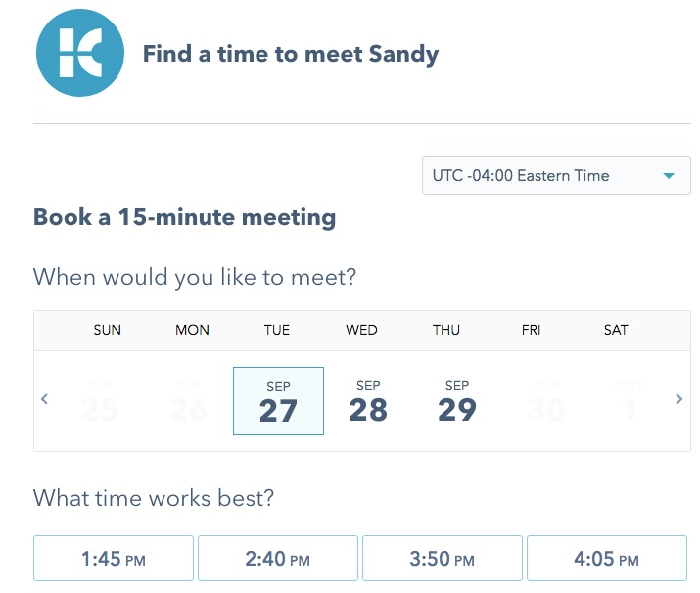Screen dimensions: 700x593
Task: Advance to next week with right arrow
Action: 679,399
